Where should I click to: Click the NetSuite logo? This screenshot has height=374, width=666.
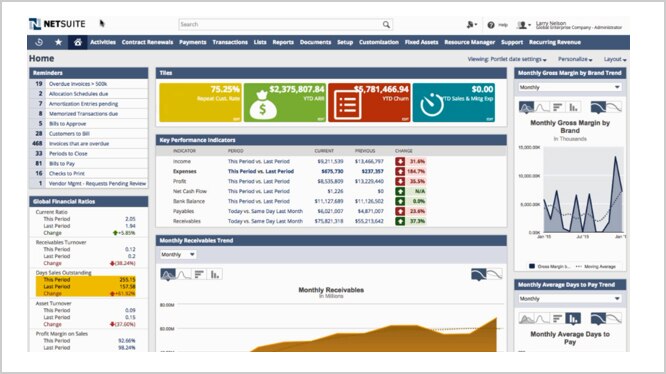(x=57, y=24)
